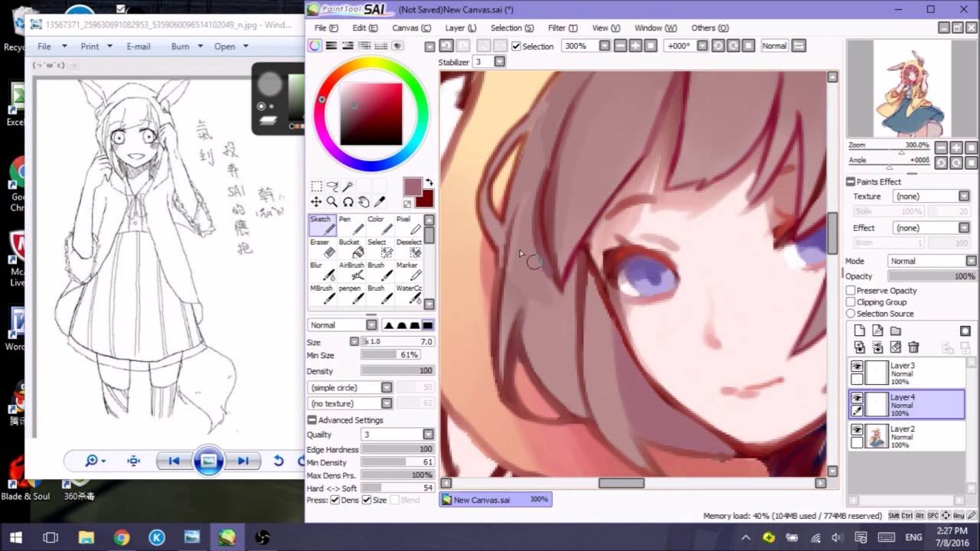Viewport: 980px width, 551px height.
Task: Hide Layer2 with its eye icon
Action: (857, 430)
